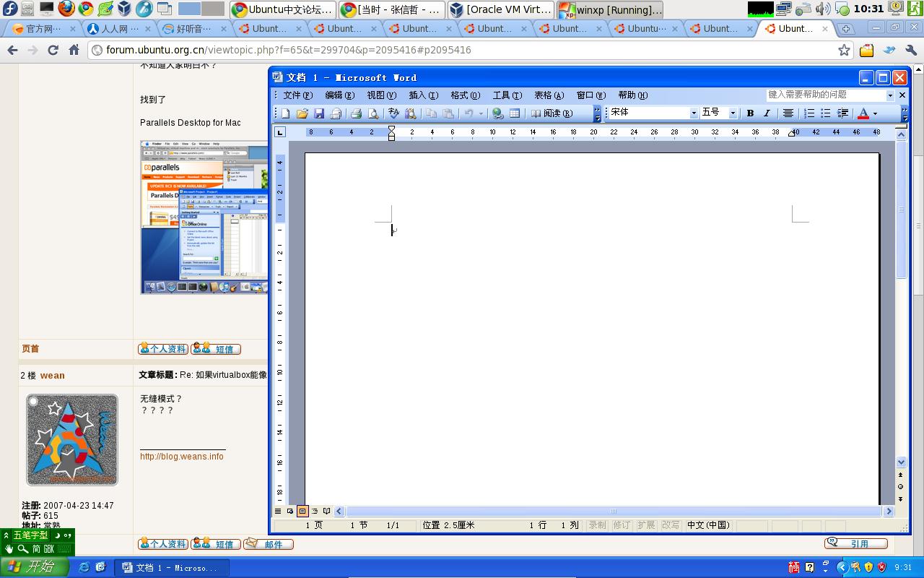Click the New blank document icon in Word
Image resolution: width=924 pixels, height=578 pixels.
(286, 113)
